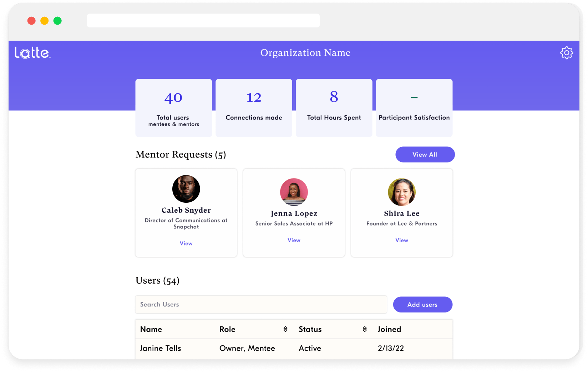Image resolution: width=588 pixels, height=372 pixels.
Task: Open View link under Shira Lee
Action: pos(402,240)
